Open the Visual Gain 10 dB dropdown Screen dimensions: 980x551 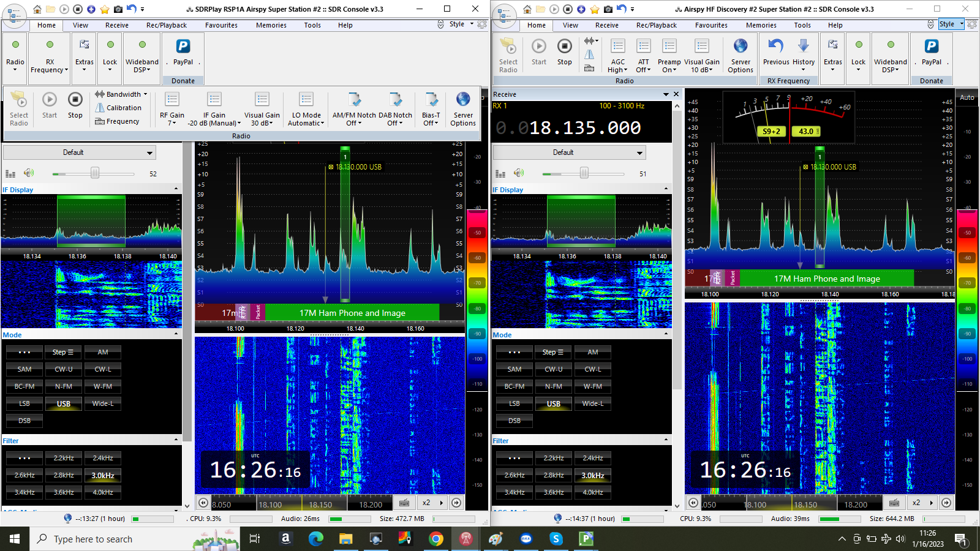click(x=702, y=70)
